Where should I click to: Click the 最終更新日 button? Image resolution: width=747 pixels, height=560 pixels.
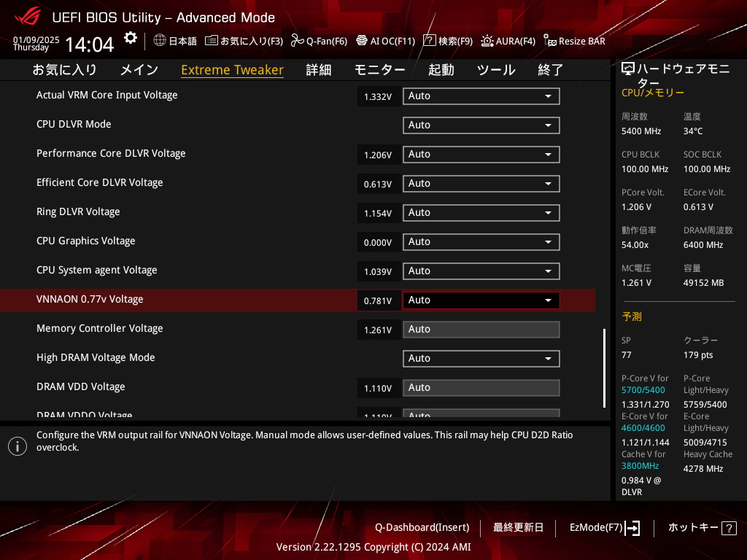[x=518, y=527]
